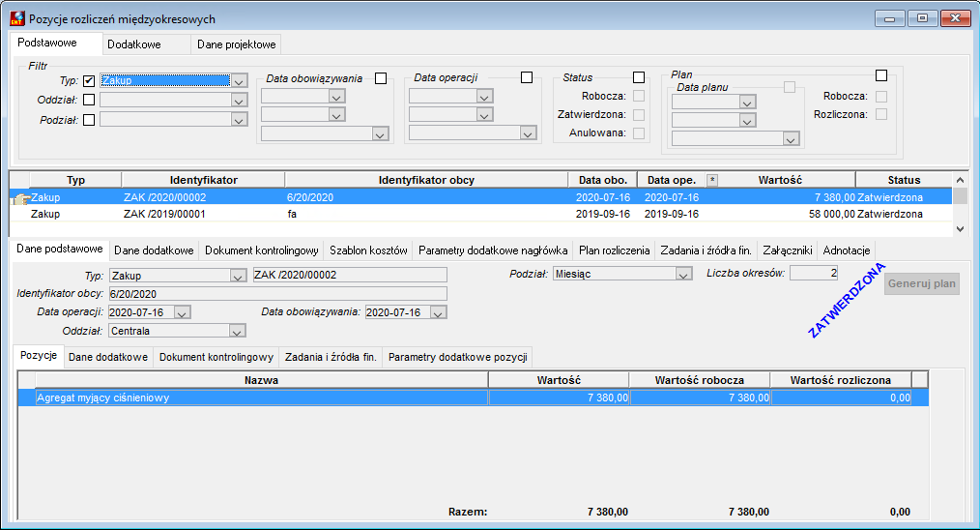Open the Typ filter dropdown with Zakup

click(239, 80)
